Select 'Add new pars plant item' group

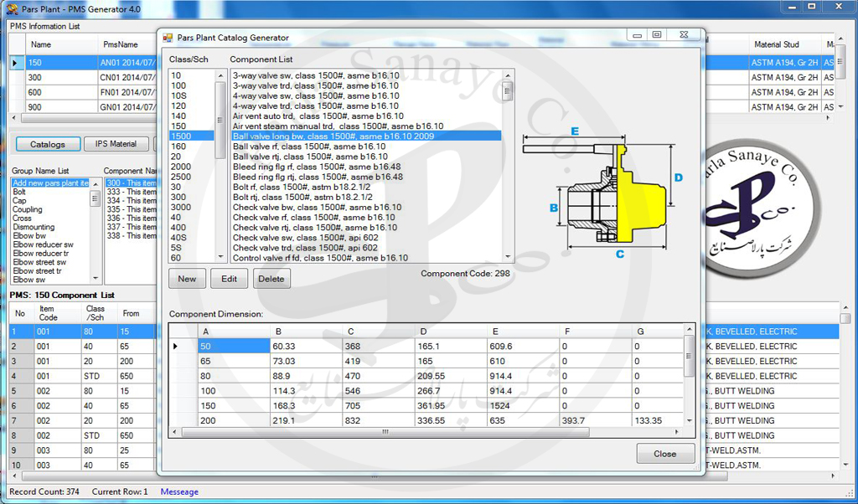[51, 183]
